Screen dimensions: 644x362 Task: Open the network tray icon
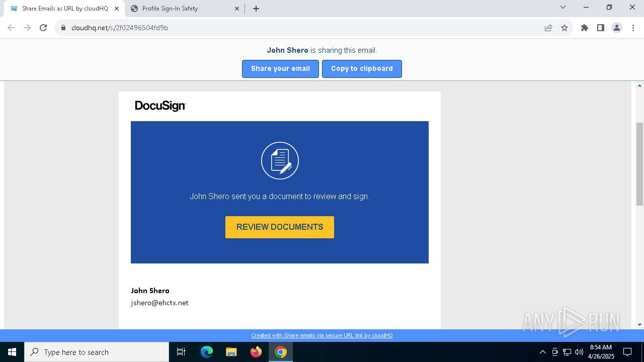coord(567,352)
